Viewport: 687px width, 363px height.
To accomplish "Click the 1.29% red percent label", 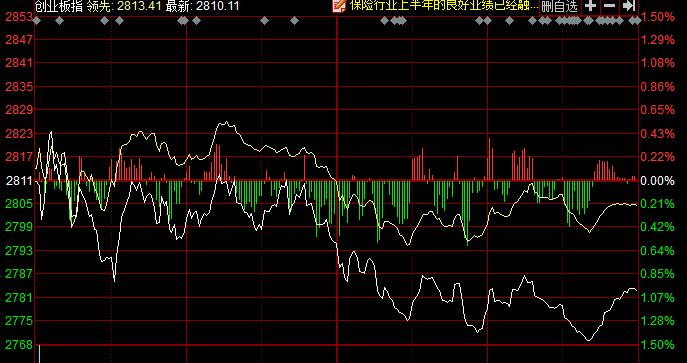I will (658, 39).
